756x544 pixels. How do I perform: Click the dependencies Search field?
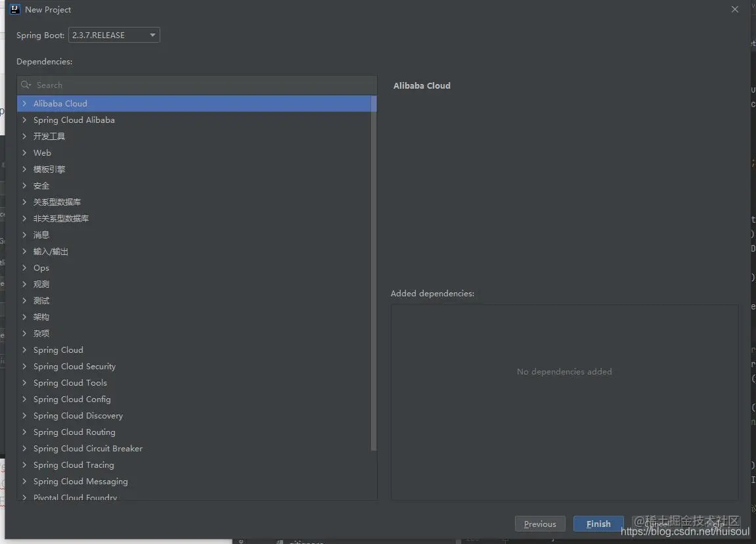pyautogui.click(x=196, y=85)
